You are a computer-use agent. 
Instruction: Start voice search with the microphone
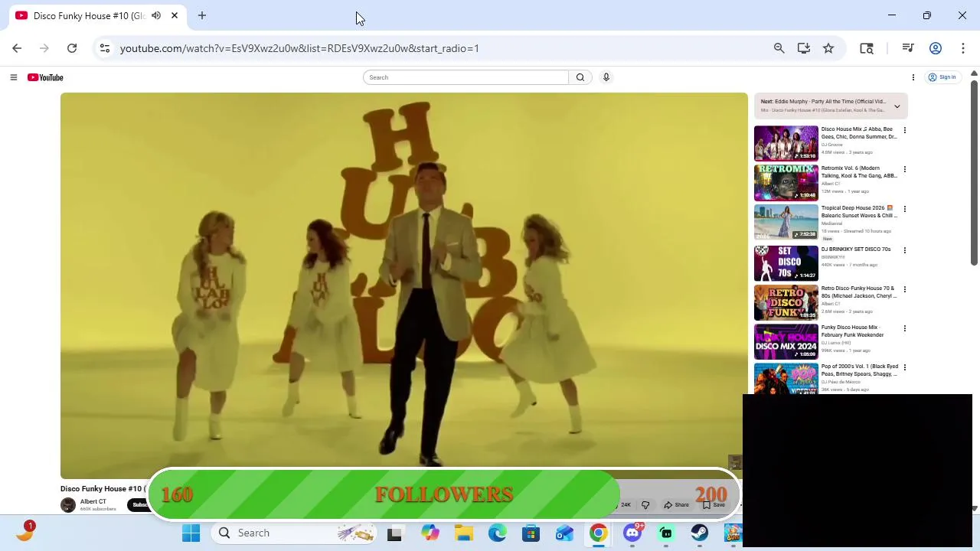pos(606,77)
